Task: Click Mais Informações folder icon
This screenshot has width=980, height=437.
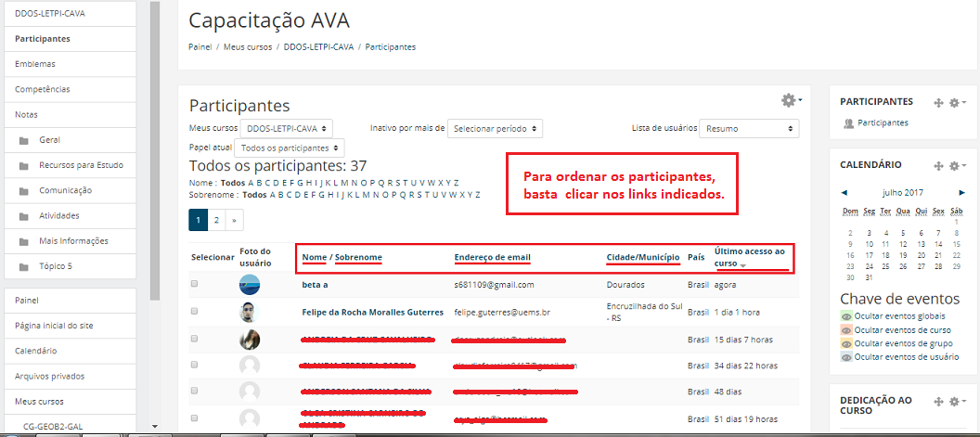Action: pos(24,241)
